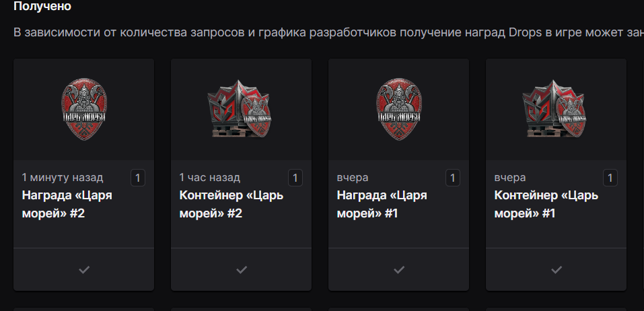Select the «Царя морей» #1 reward emblem image

(398, 108)
